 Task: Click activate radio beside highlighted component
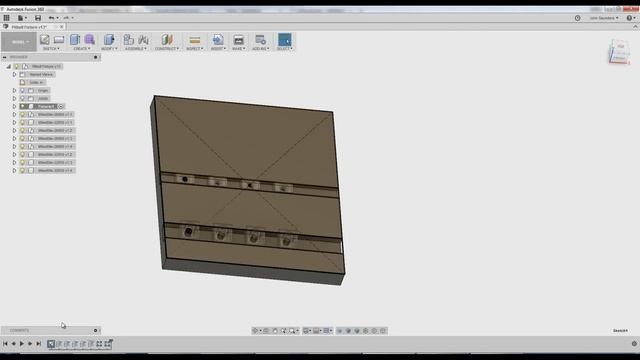tap(61, 107)
